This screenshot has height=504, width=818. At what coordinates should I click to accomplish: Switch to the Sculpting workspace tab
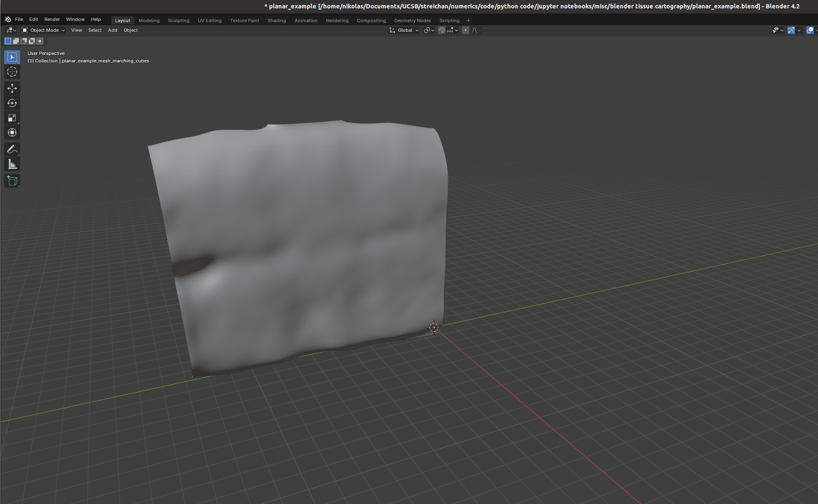point(178,21)
